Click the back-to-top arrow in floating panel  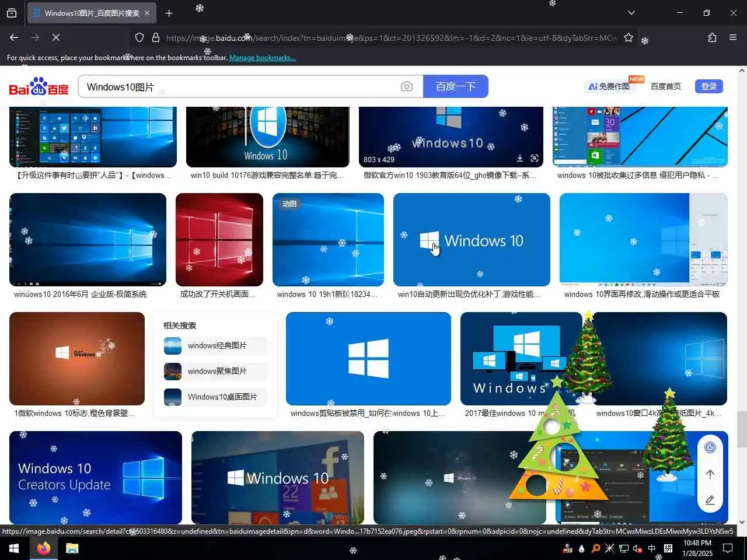point(710,474)
